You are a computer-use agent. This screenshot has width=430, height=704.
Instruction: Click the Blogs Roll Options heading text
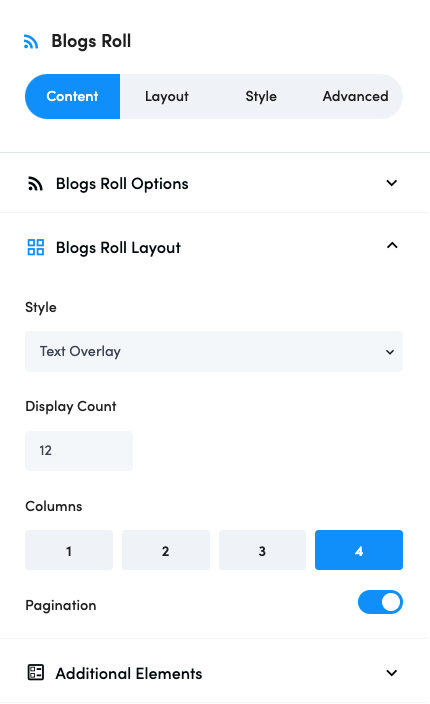tap(122, 184)
